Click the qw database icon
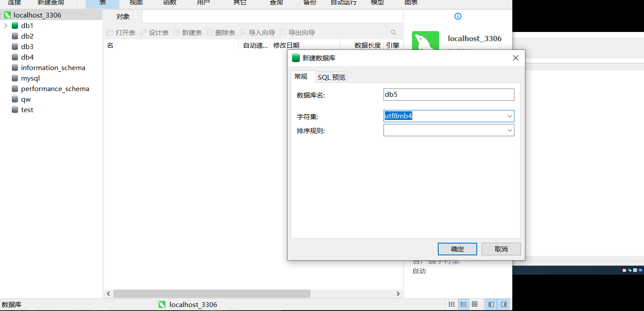 pos(15,99)
